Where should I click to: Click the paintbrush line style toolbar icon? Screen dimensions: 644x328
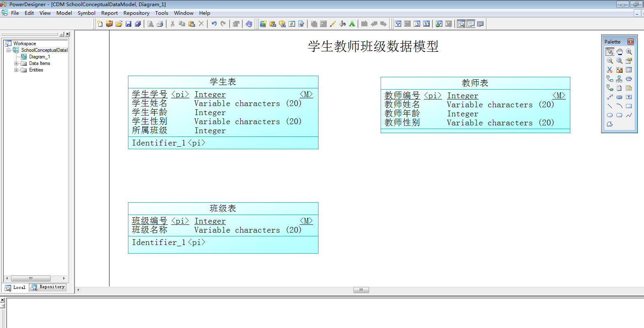[x=333, y=24]
